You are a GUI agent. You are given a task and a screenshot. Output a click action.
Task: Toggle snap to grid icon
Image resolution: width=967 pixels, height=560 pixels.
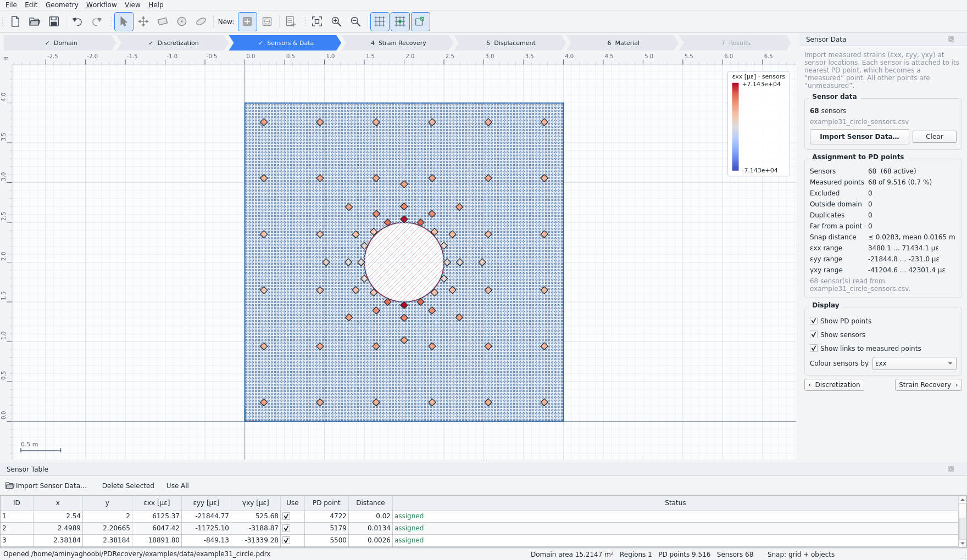[400, 21]
